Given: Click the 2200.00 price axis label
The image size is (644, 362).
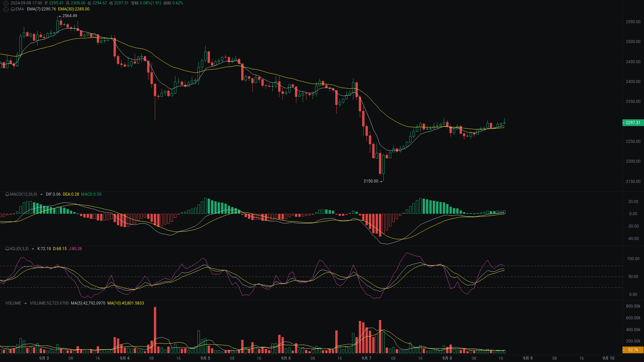Looking at the screenshot, I should coord(633,161).
